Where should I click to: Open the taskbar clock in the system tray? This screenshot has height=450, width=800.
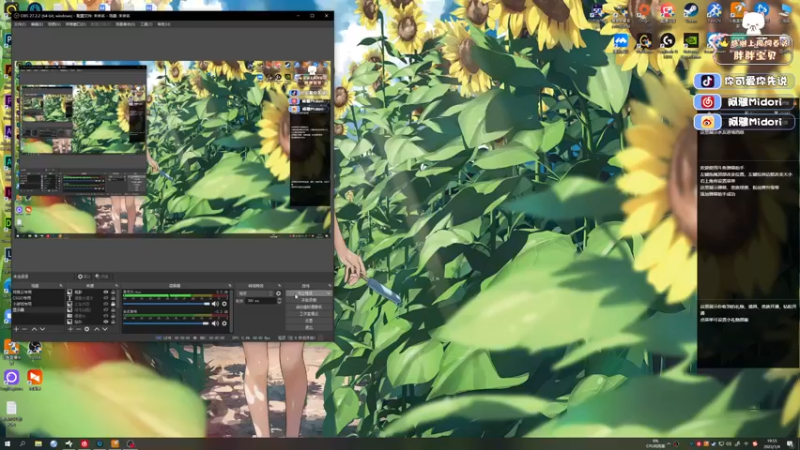772,444
